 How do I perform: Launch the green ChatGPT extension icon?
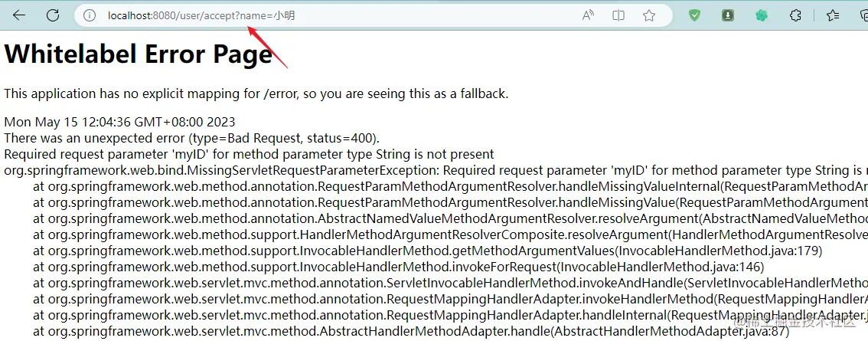coord(762,15)
